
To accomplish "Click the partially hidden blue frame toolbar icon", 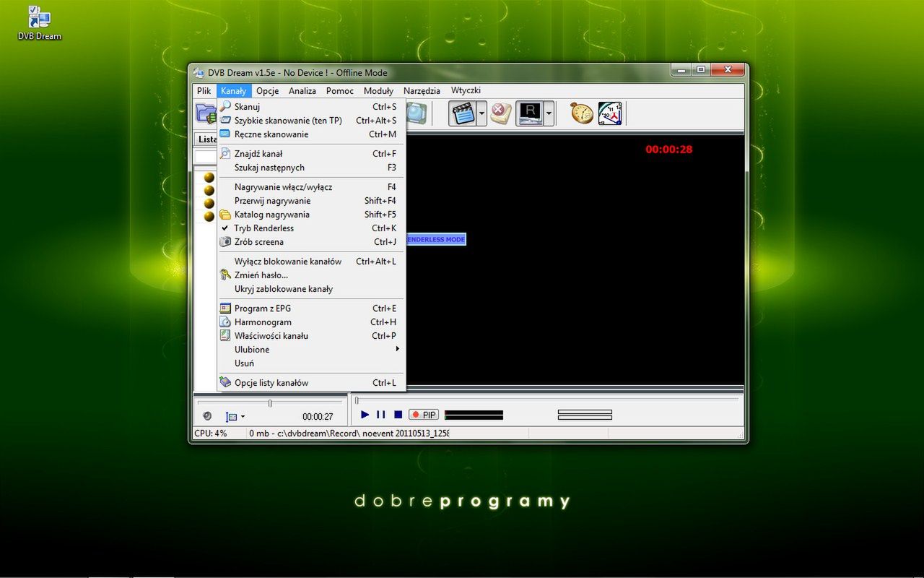I will pos(417,113).
